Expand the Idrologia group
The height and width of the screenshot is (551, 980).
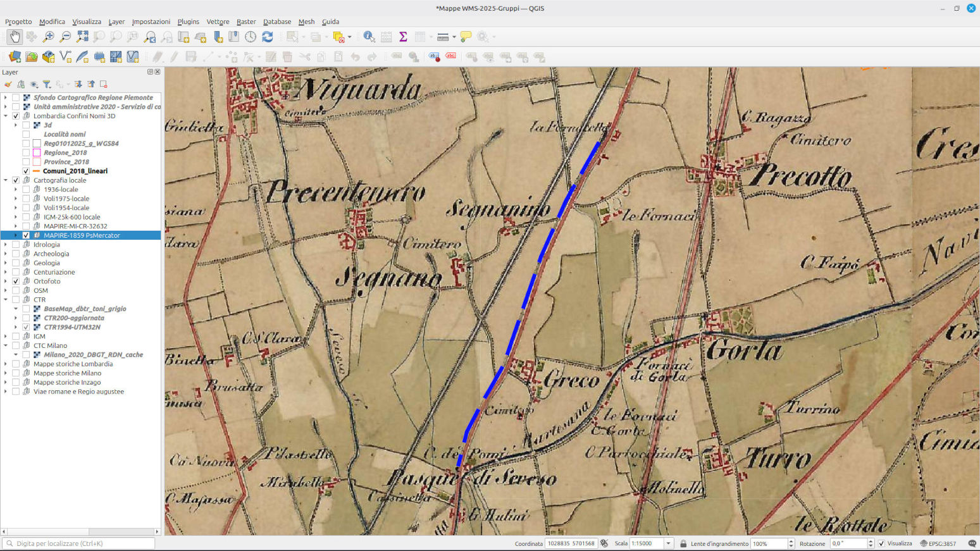point(6,245)
